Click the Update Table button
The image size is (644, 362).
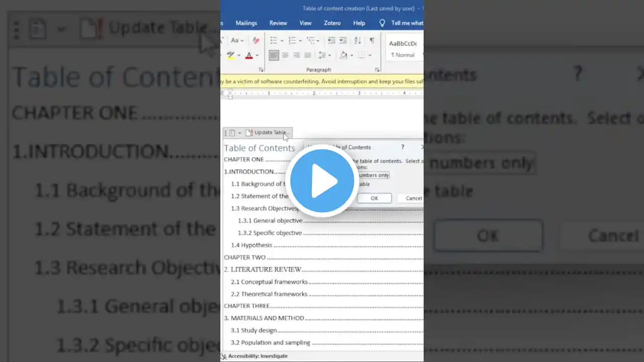tap(268, 133)
